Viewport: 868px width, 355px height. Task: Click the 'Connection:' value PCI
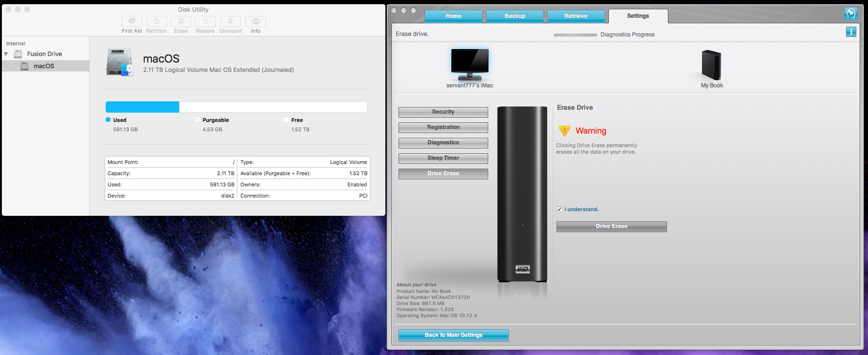point(363,196)
